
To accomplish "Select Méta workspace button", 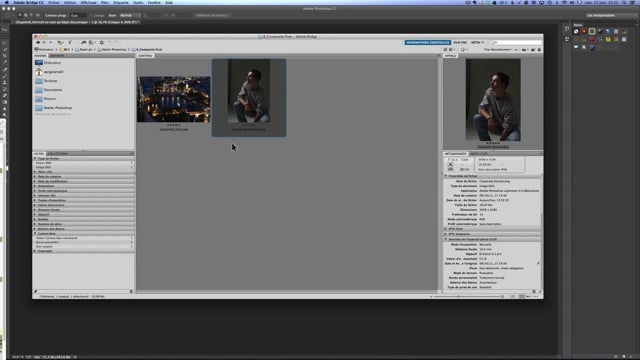I will point(477,42).
